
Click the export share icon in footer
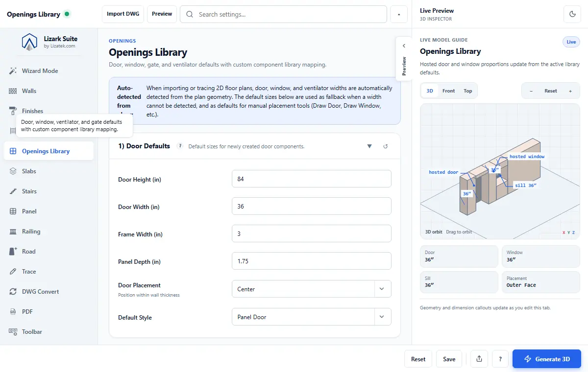click(479, 359)
